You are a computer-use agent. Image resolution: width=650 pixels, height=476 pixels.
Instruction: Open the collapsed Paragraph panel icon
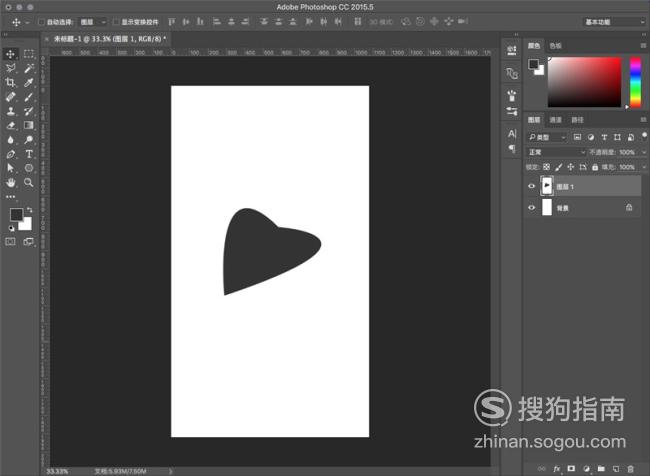point(512,148)
